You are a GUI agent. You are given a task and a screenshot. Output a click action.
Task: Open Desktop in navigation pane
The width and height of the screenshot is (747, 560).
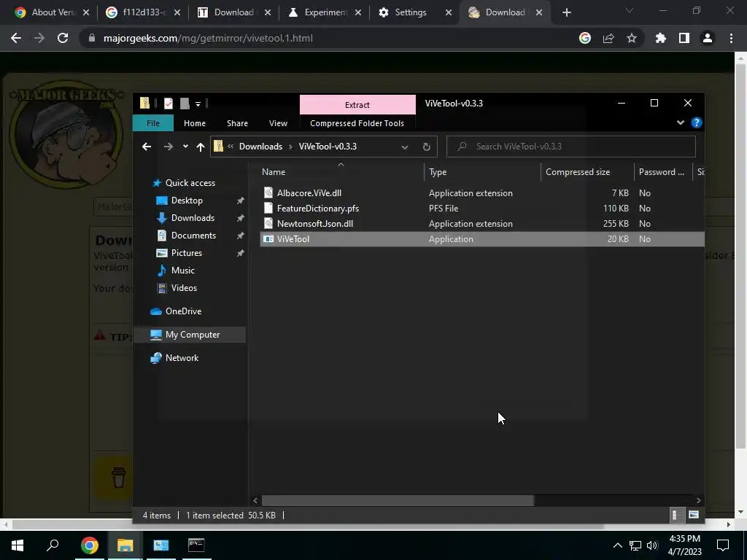coord(187,201)
